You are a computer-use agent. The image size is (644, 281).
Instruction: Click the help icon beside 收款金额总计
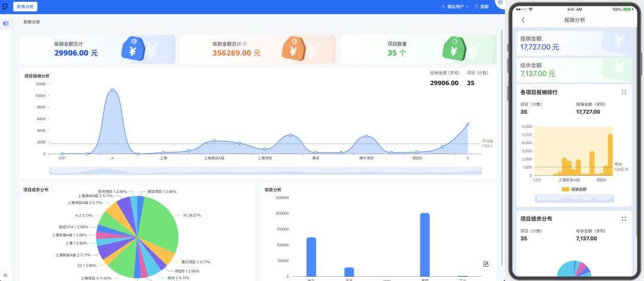pos(245,43)
